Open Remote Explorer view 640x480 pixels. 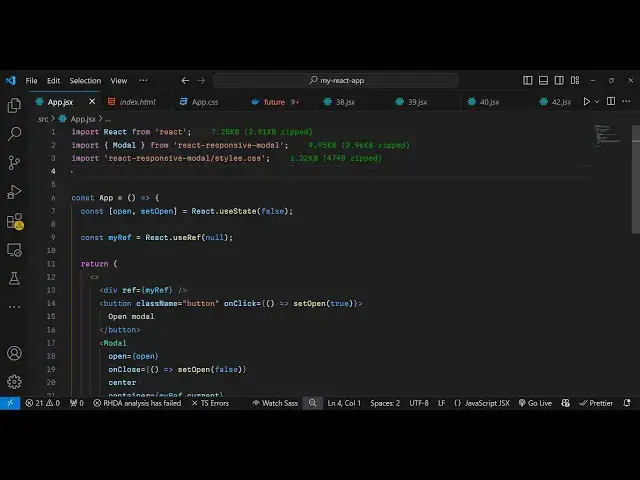14,250
